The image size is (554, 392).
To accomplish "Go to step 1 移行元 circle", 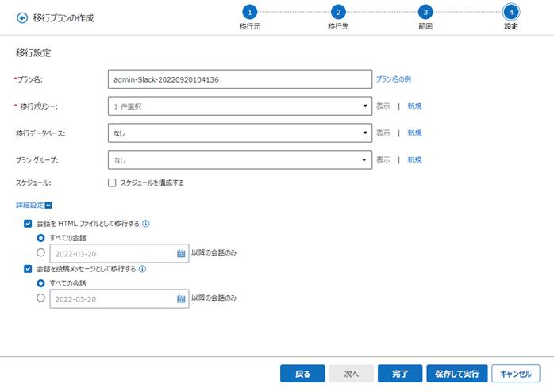I will click(x=249, y=13).
